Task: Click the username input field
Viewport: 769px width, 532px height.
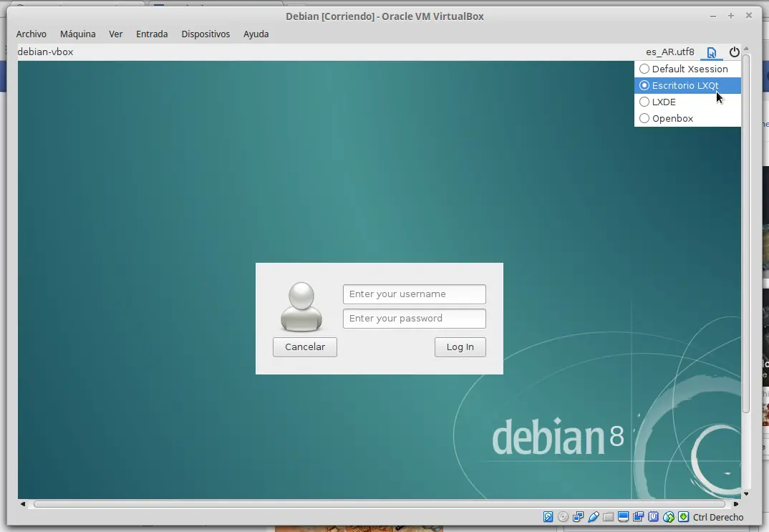Action: point(415,294)
